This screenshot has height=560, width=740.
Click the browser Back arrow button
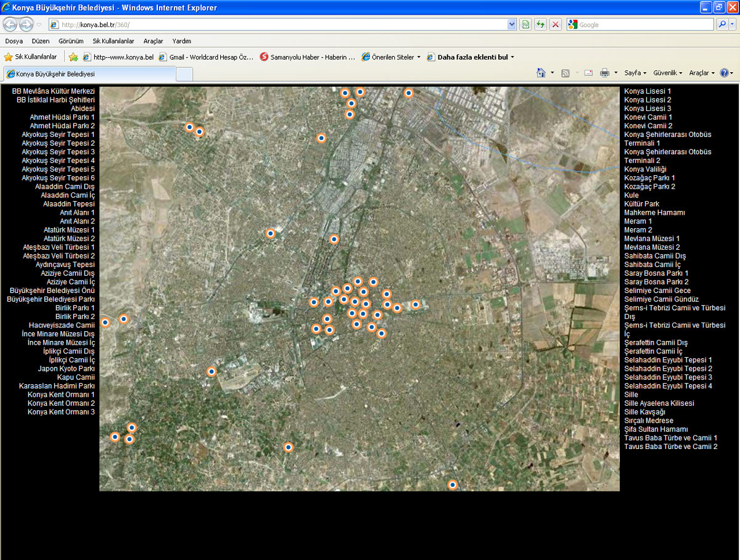pos(10,25)
